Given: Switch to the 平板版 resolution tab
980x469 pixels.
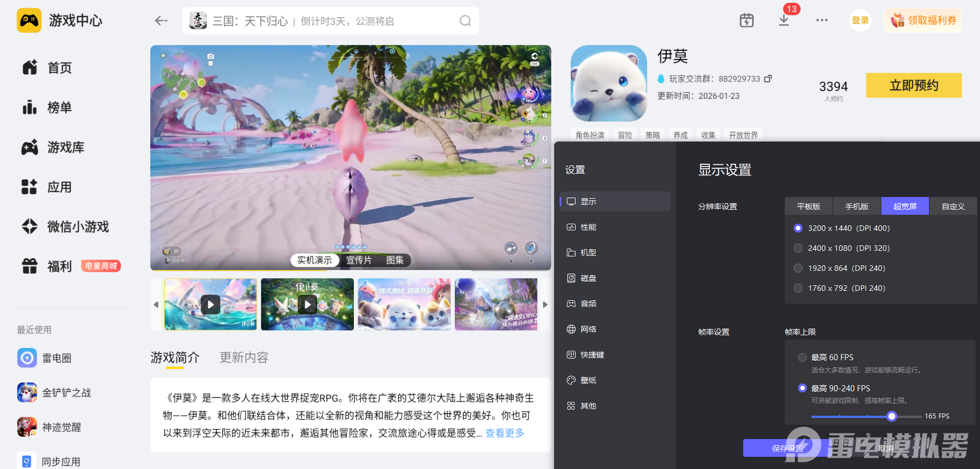Looking at the screenshot, I should (x=809, y=206).
